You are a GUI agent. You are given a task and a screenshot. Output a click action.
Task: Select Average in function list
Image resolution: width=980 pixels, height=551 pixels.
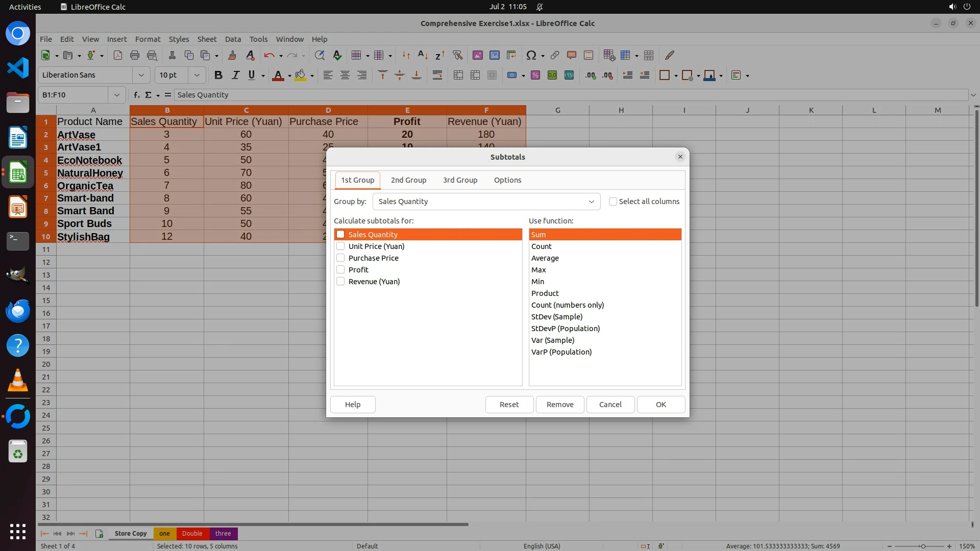pyautogui.click(x=545, y=258)
